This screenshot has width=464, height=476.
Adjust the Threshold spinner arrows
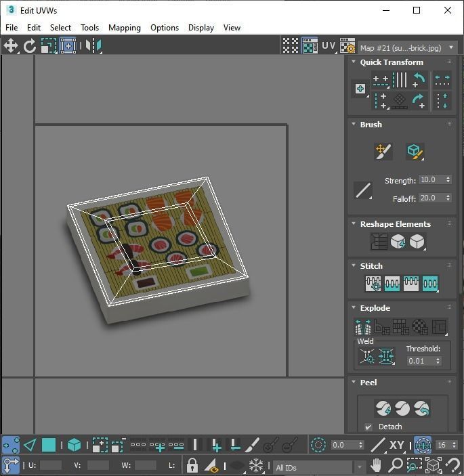(x=438, y=361)
